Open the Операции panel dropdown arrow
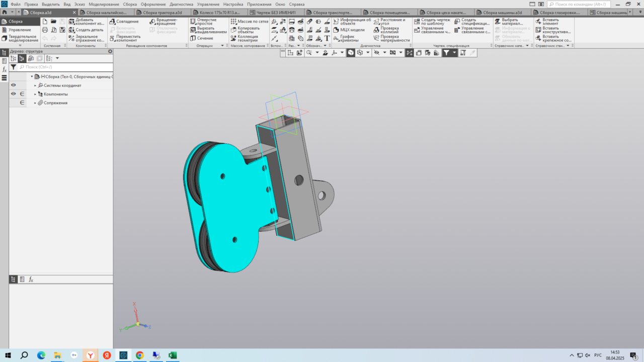The width and height of the screenshot is (644, 362). [x=222, y=46]
